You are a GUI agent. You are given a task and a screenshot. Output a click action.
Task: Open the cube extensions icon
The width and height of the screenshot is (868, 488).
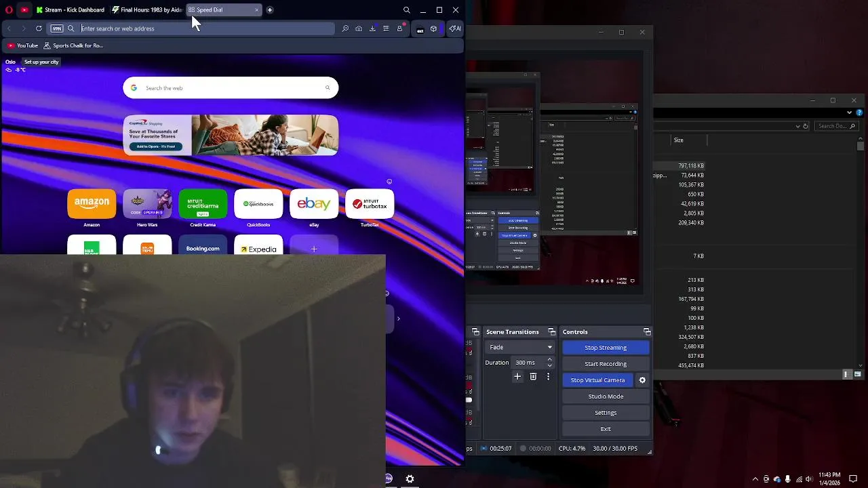[x=434, y=28]
